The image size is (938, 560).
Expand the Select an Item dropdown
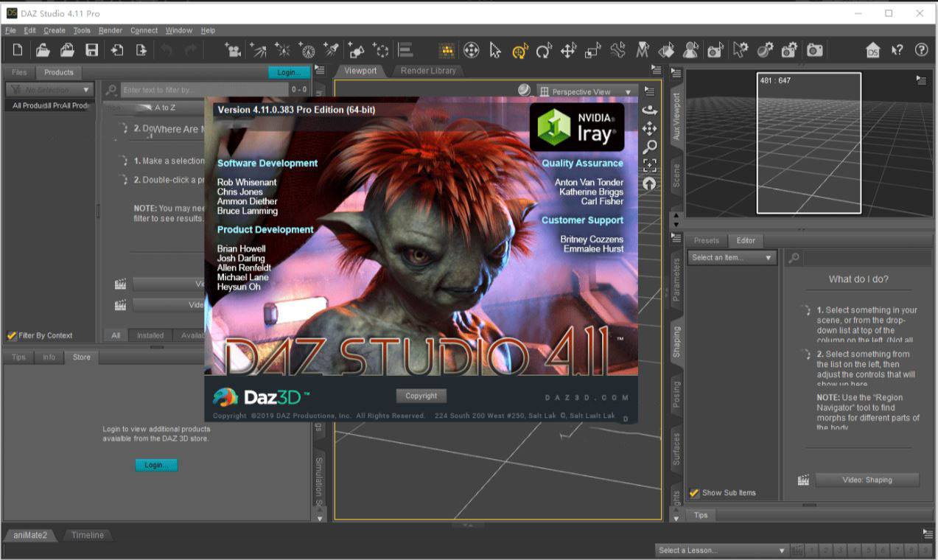coord(732,258)
